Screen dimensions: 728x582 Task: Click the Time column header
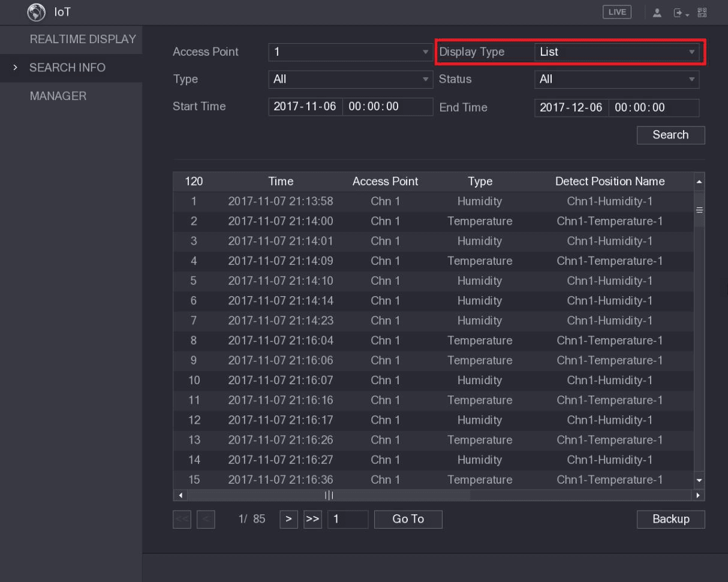tap(281, 182)
